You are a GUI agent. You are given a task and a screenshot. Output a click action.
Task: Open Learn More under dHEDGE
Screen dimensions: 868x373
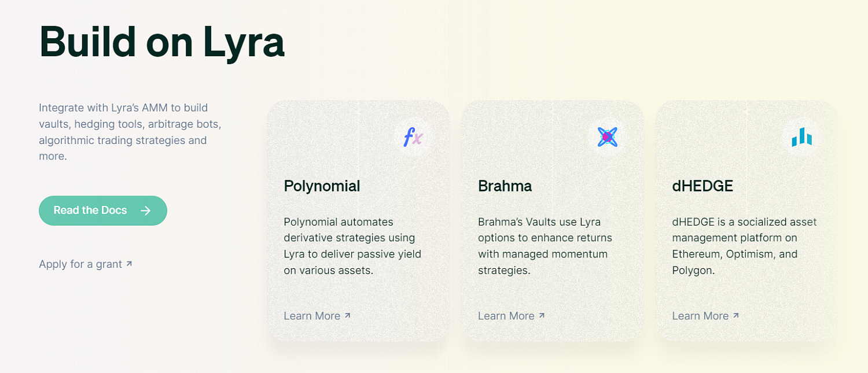(x=705, y=316)
